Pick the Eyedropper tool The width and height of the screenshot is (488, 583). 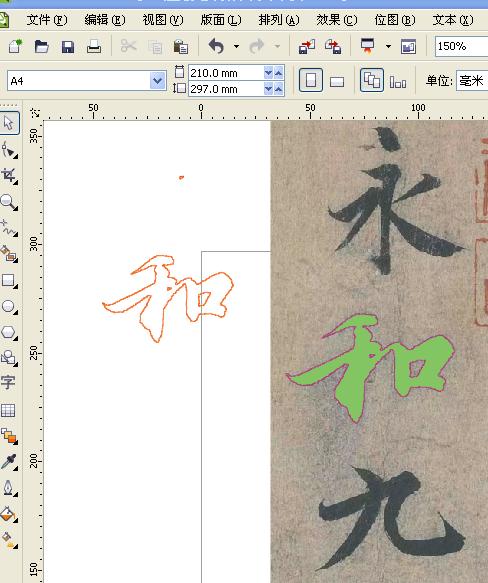[9, 461]
